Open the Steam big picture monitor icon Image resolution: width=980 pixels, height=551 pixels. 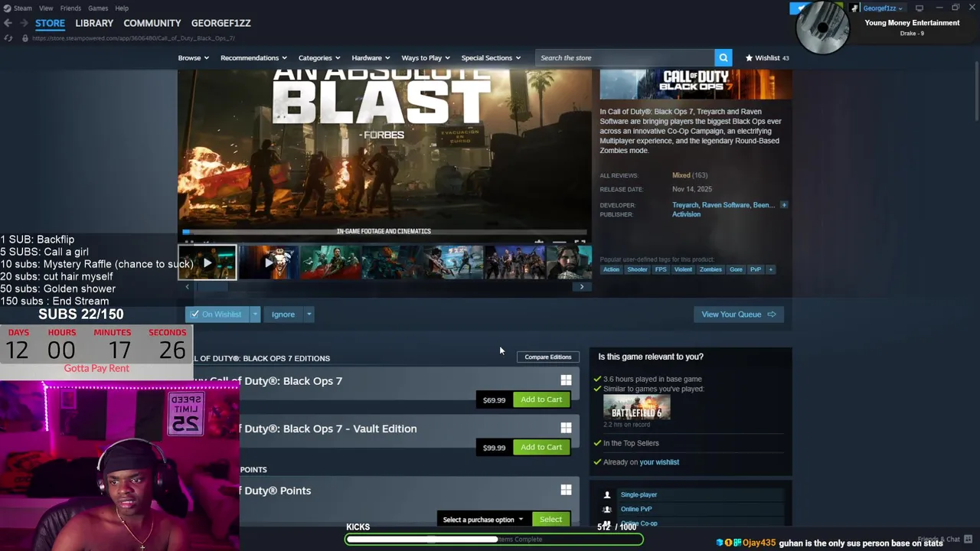tap(920, 8)
